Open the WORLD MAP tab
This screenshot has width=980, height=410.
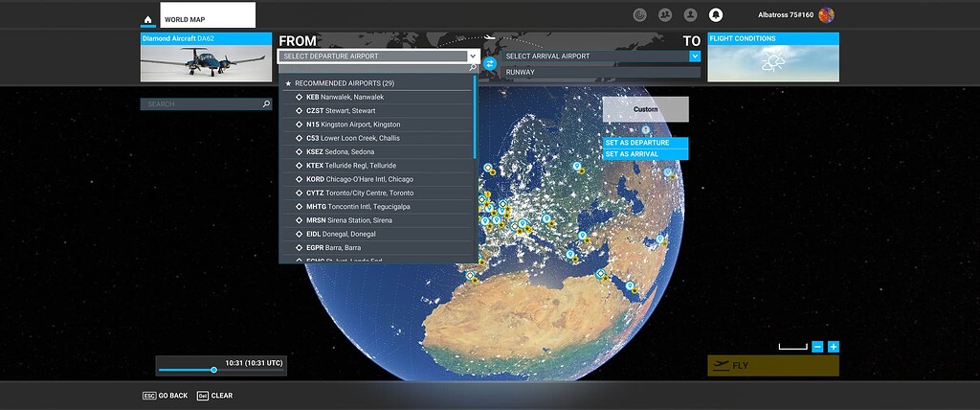(208, 15)
